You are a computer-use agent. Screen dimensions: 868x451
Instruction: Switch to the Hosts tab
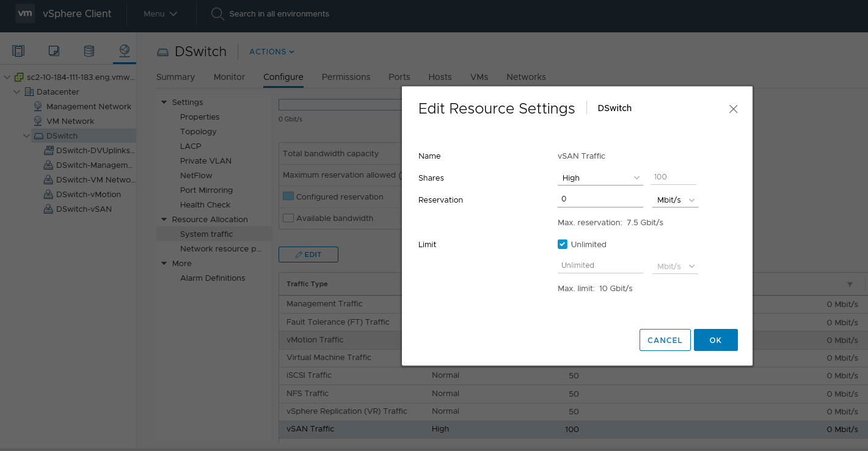tap(440, 77)
